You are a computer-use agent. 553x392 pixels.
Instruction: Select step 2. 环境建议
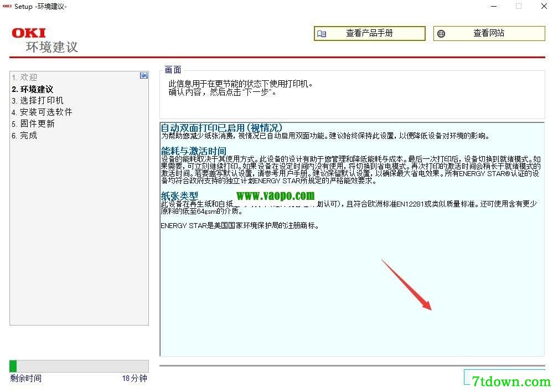click(33, 89)
